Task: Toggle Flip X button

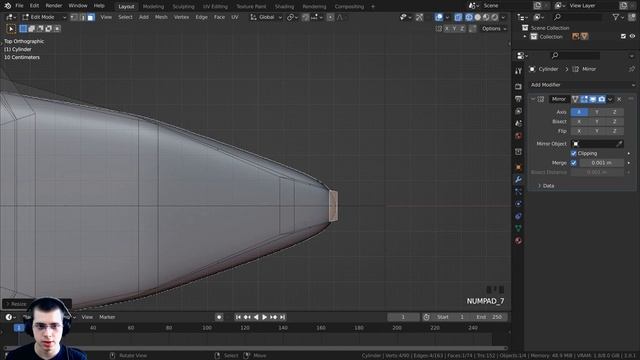Action: pyautogui.click(x=579, y=131)
